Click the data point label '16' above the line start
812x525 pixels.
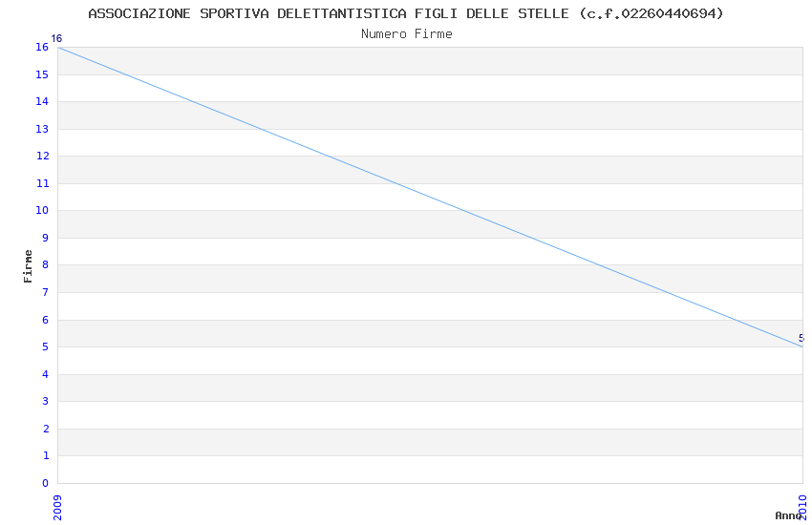(x=56, y=39)
